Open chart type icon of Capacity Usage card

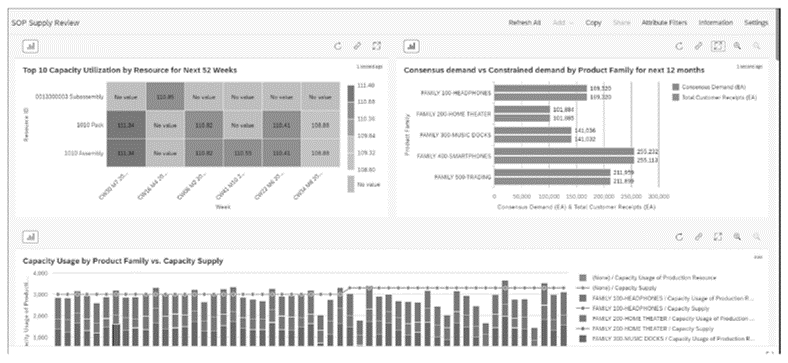(31, 236)
